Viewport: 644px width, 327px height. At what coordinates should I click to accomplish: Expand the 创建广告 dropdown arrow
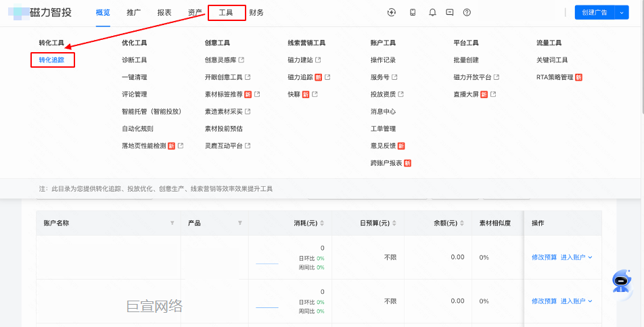click(x=622, y=13)
